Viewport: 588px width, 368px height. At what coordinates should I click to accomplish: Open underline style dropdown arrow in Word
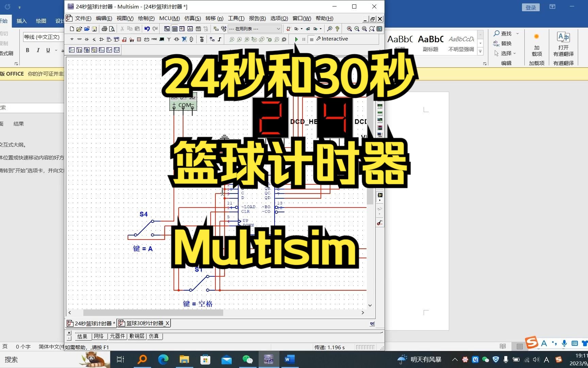56,50
